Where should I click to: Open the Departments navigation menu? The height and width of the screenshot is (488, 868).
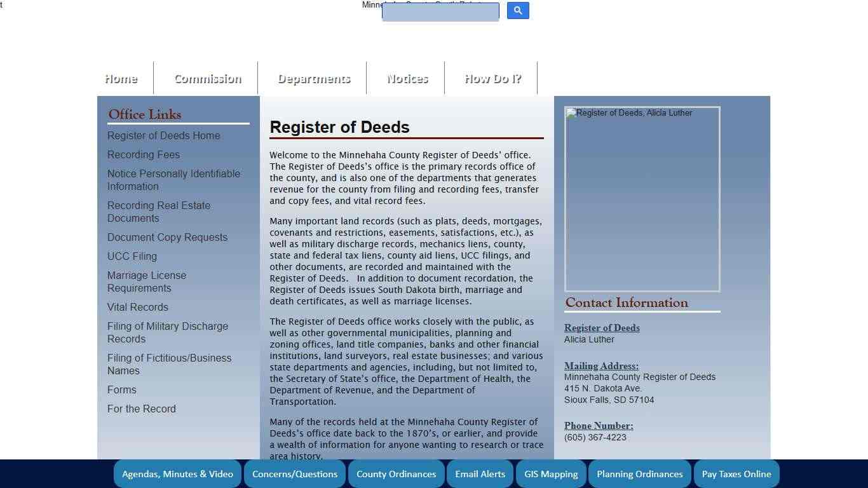coord(313,78)
